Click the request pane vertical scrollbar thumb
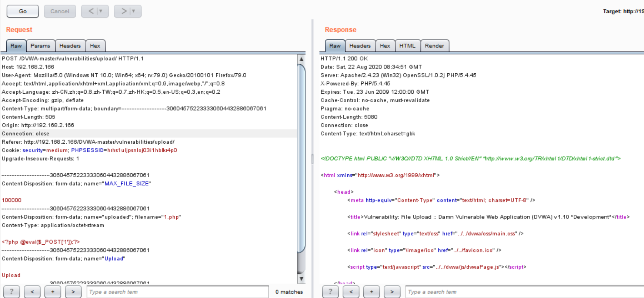This screenshot has height=298, width=644. pyautogui.click(x=301, y=158)
